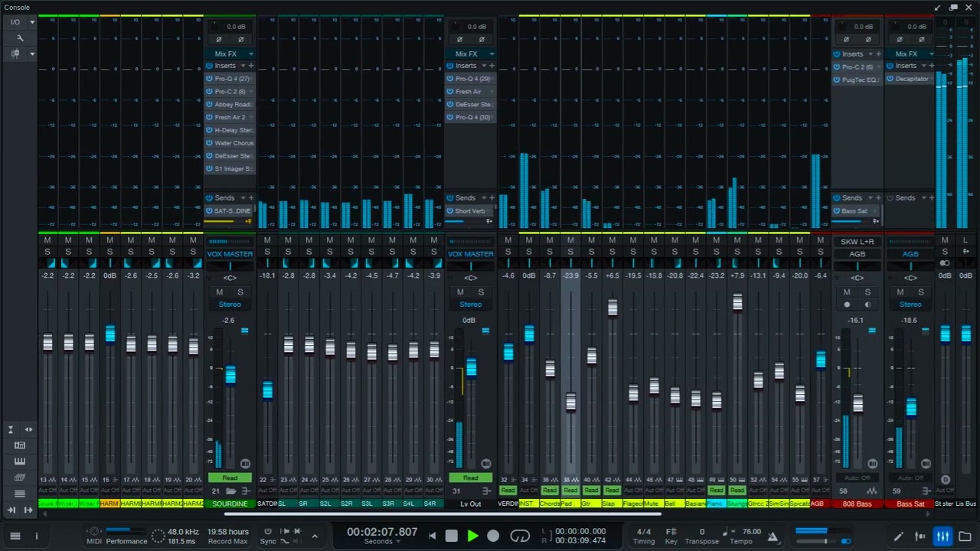Viewport: 980px width, 551px height.
Task: Click the Return to Zero button
Action: 432,536
